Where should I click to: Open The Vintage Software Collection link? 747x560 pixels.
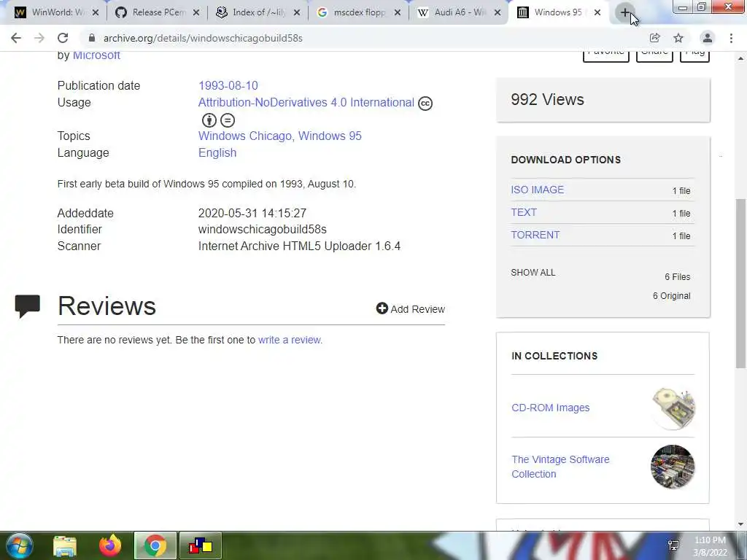[x=560, y=467]
